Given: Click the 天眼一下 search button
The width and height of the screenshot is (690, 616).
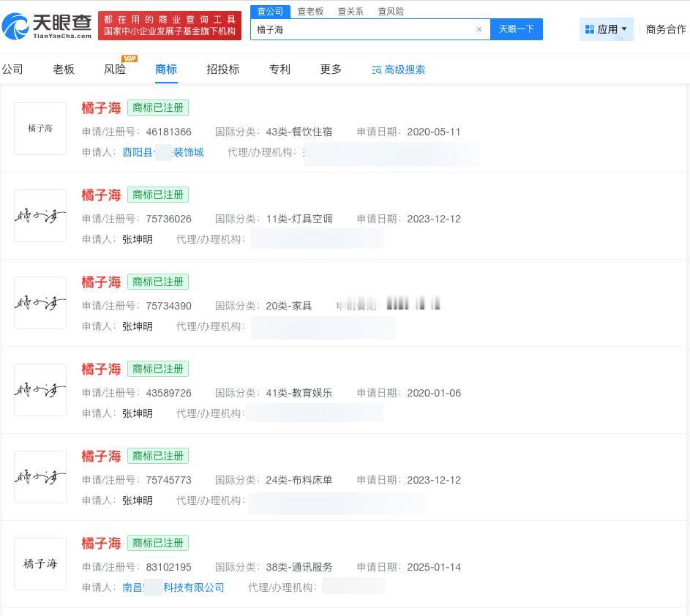Looking at the screenshot, I should 517,29.
